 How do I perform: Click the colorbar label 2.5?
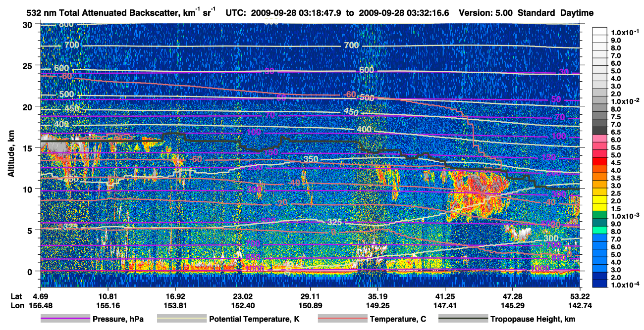coord(616,193)
